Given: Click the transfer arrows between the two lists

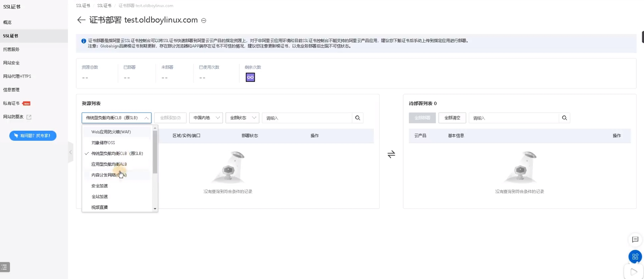Looking at the screenshot, I should 391,154.
